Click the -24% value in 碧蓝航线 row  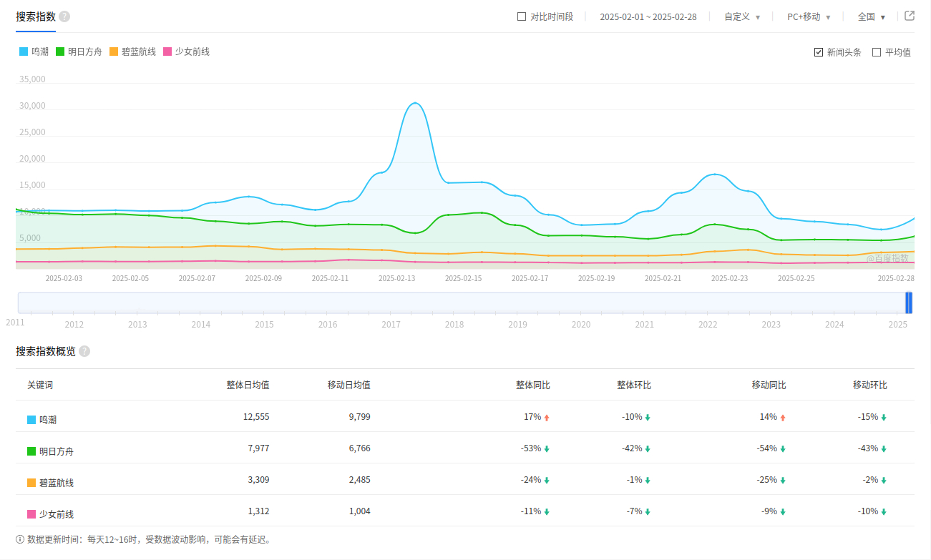(x=531, y=479)
